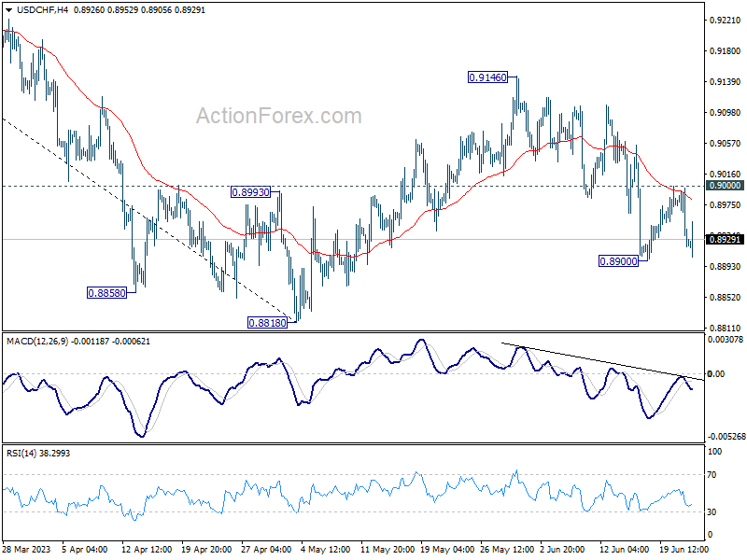Screen dimensions: 747x560
Task: Click the 0.88520 price axis value
Action: point(726,297)
